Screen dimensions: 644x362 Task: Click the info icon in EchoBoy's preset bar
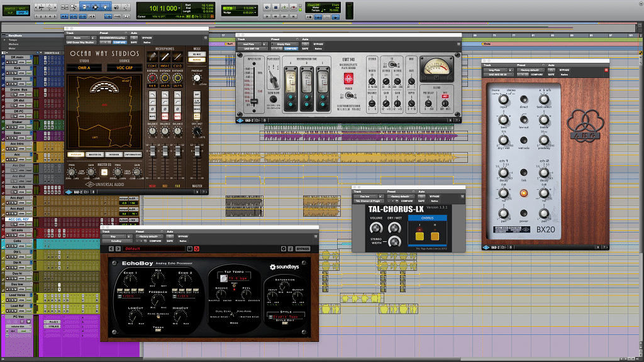291,249
